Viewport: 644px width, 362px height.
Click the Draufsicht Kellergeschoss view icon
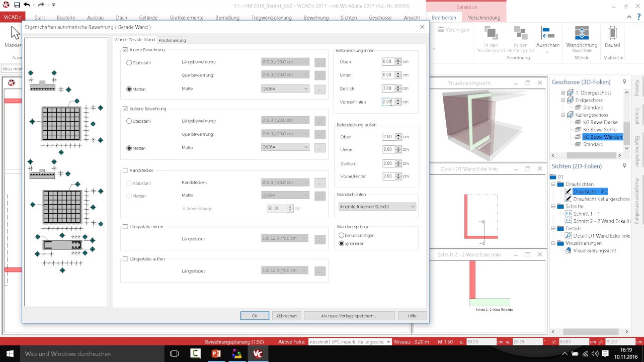(x=569, y=199)
